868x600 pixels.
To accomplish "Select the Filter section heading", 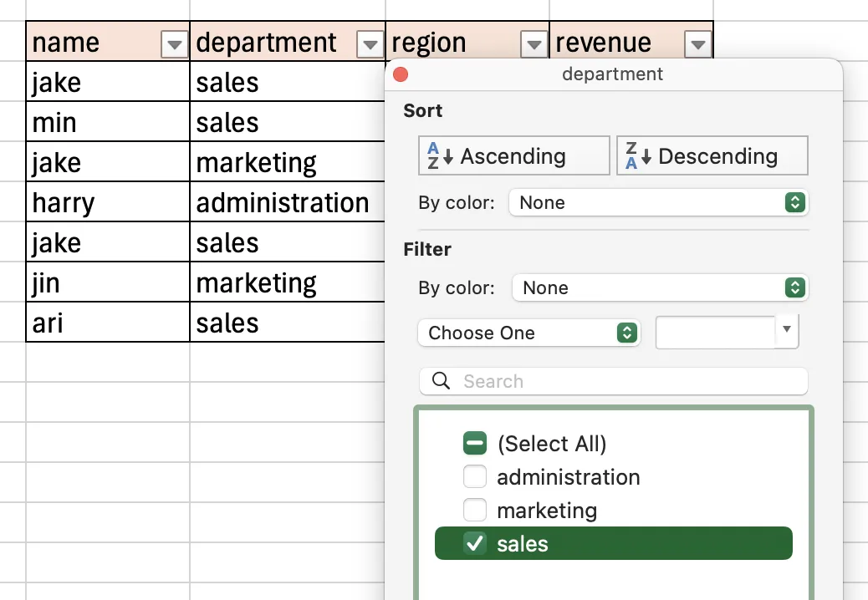I will pyautogui.click(x=427, y=249).
